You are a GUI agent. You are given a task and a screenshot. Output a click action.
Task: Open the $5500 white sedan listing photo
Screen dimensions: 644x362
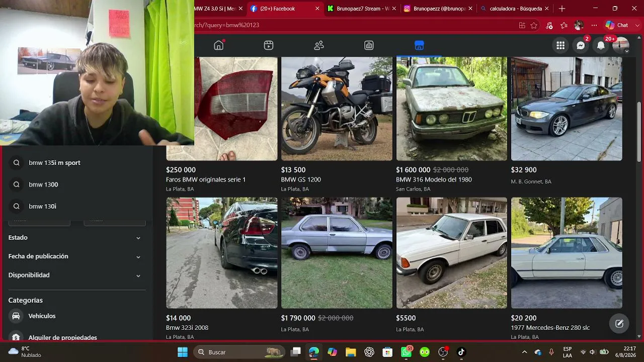point(452,253)
